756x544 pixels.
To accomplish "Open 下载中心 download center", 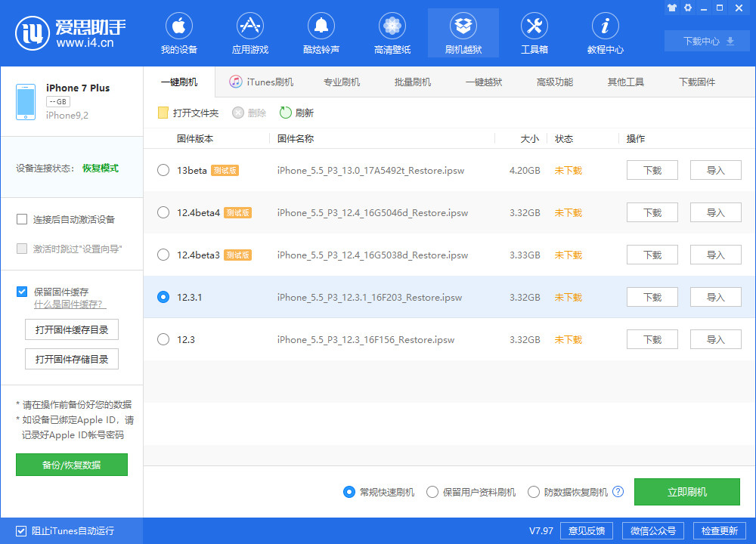I will tap(708, 41).
